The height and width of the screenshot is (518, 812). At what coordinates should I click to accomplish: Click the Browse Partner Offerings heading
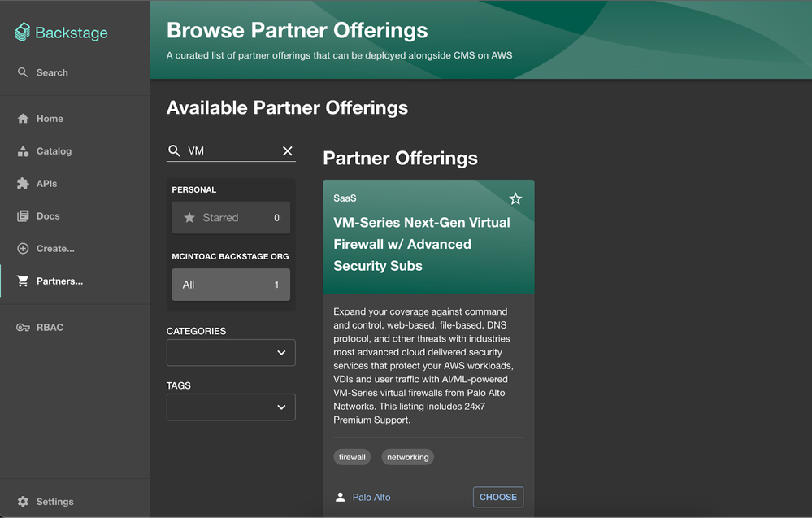tap(297, 30)
